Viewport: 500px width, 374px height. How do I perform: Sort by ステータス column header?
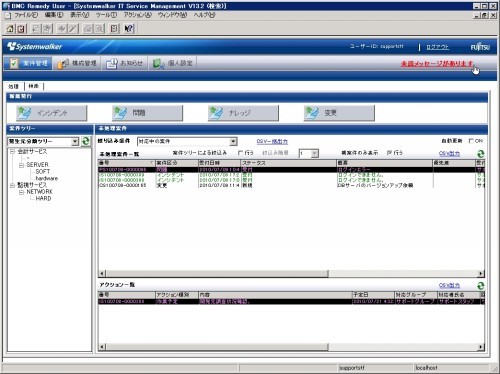point(289,163)
